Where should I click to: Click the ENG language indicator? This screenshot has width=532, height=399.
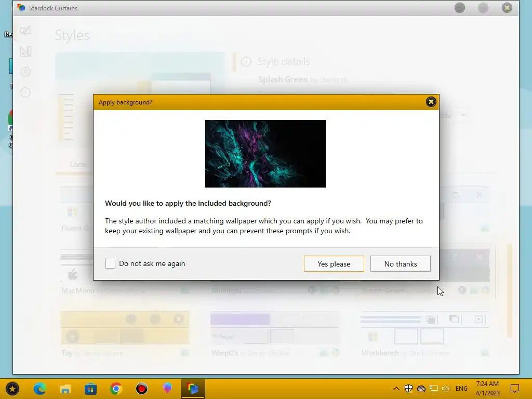[x=461, y=389]
